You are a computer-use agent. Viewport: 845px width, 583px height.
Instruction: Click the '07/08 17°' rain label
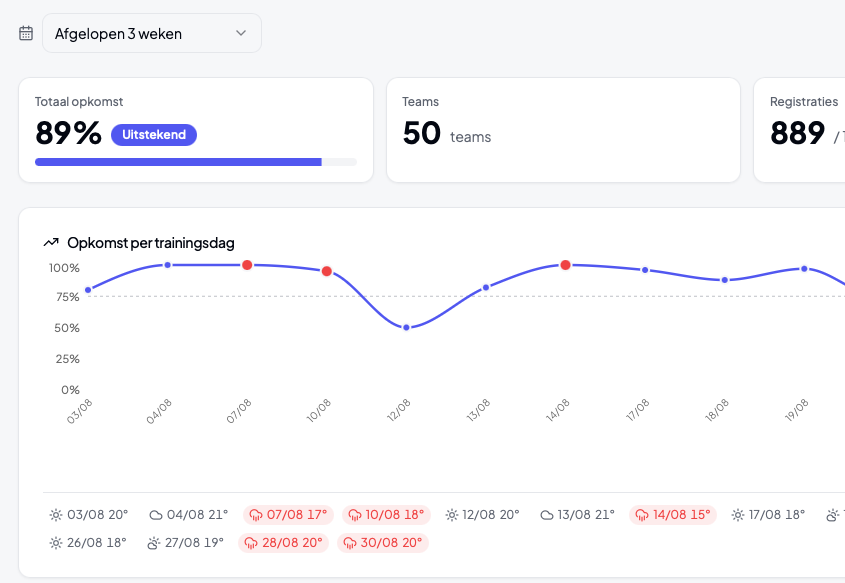click(x=297, y=515)
